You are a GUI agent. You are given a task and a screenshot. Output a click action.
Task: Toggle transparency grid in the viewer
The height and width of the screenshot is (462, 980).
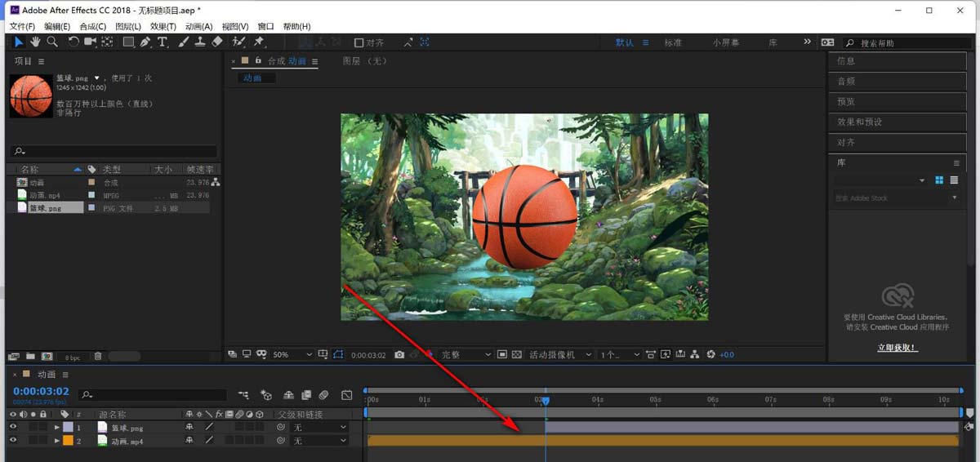click(516, 354)
